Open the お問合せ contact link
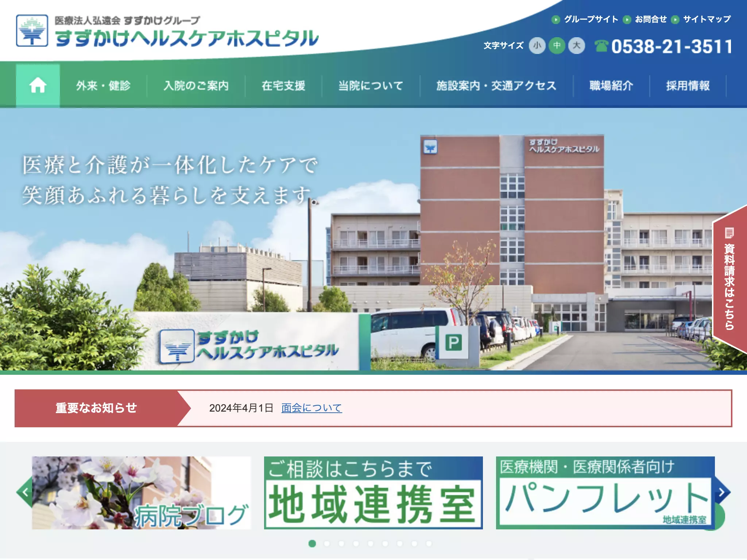The width and height of the screenshot is (747, 560). point(651,19)
